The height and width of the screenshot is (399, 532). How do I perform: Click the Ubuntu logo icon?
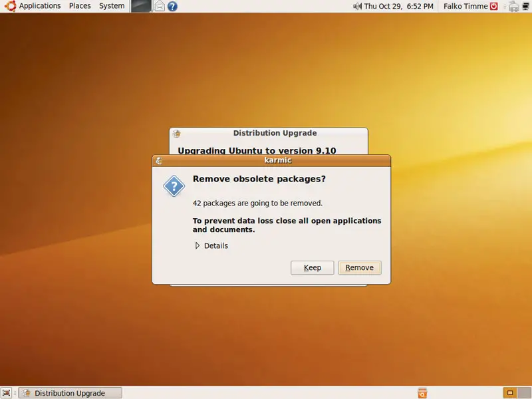(10, 6)
